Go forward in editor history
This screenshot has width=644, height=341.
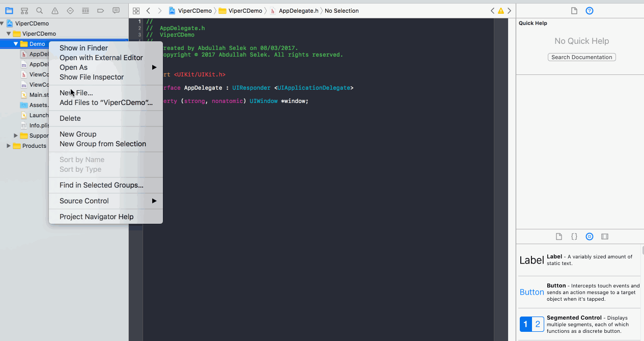tap(160, 11)
